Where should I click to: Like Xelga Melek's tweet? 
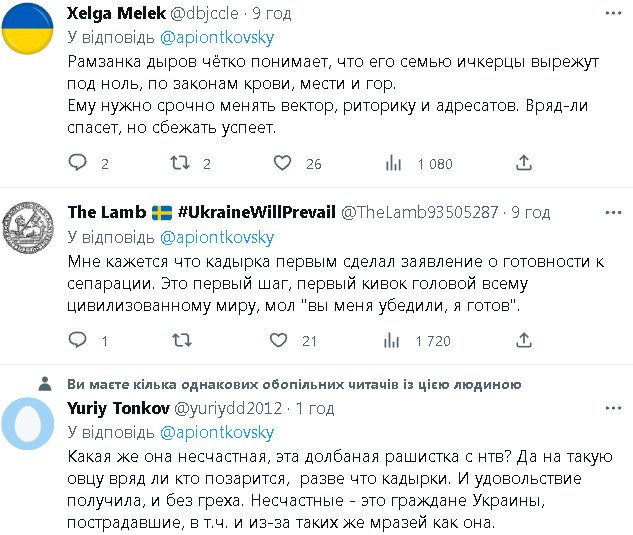point(282,163)
